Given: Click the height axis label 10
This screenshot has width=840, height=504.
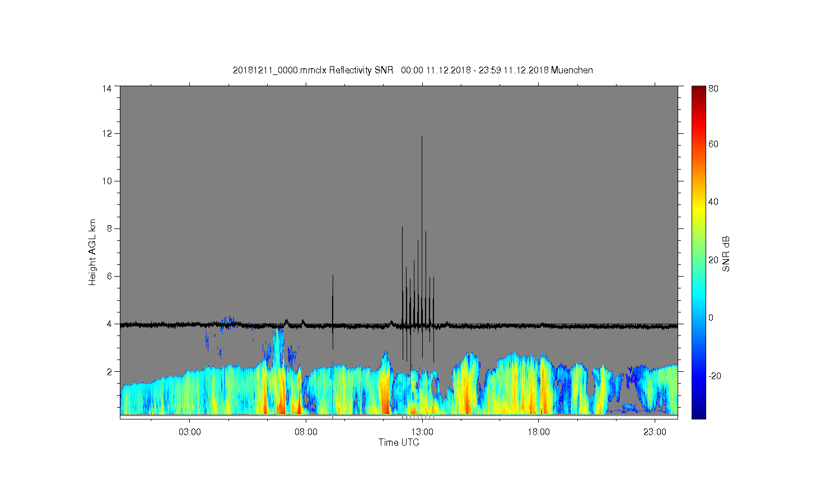Looking at the screenshot, I should [106, 181].
